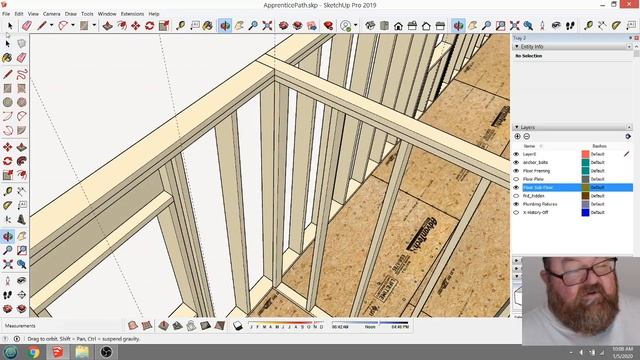Select the 3D Text tool in left palette
The image size is (640, 360).
click(x=22, y=220)
